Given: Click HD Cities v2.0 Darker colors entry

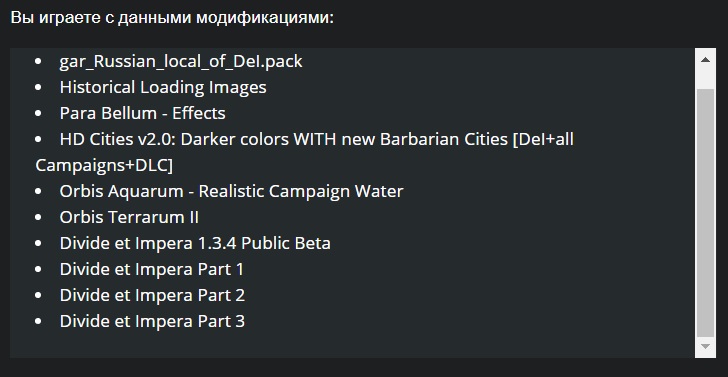Looking at the screenshot, I should (x=305, y=152).
